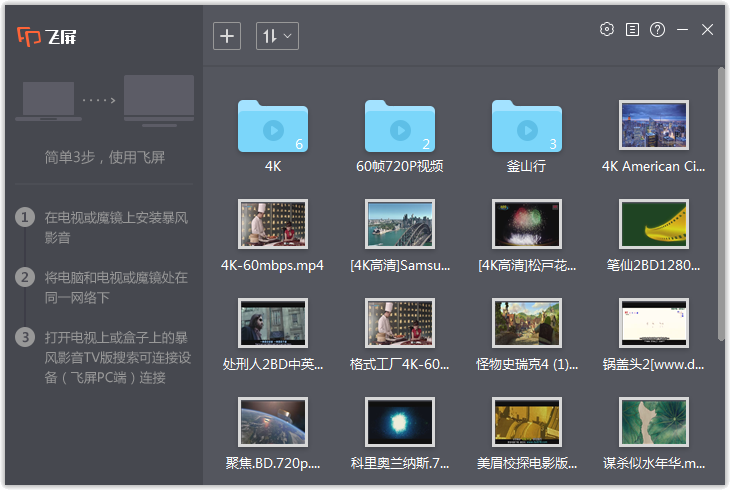This screenshot has width=730, height=490.
Task: Select the 聚焦.BD.720p.... video thumbnail
Action: point(273,422)
